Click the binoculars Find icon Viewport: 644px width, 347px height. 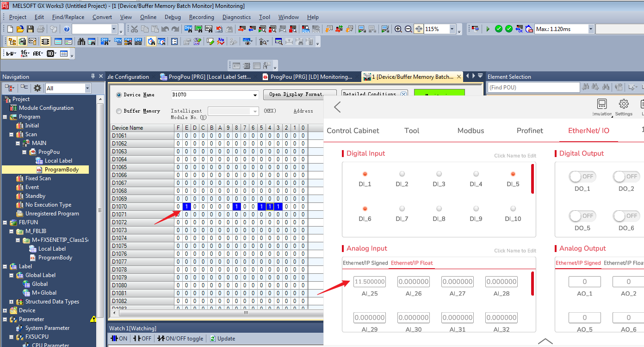[x=81, y=42]
